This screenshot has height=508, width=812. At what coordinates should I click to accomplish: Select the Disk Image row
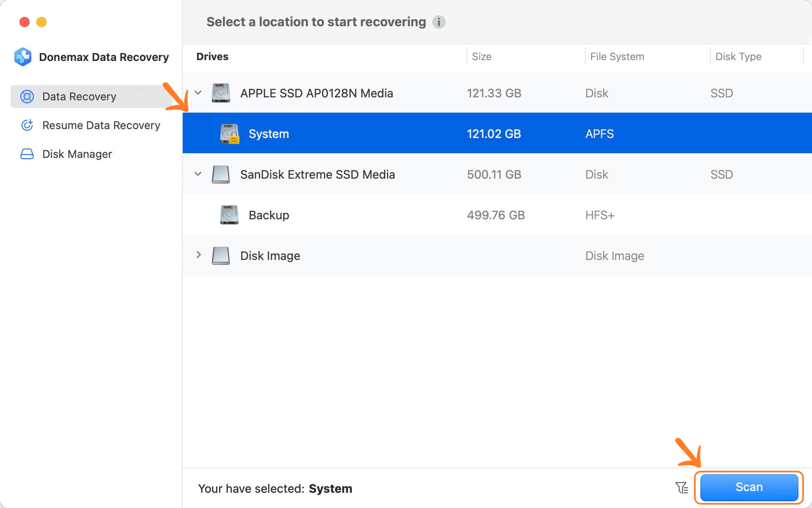497,255
